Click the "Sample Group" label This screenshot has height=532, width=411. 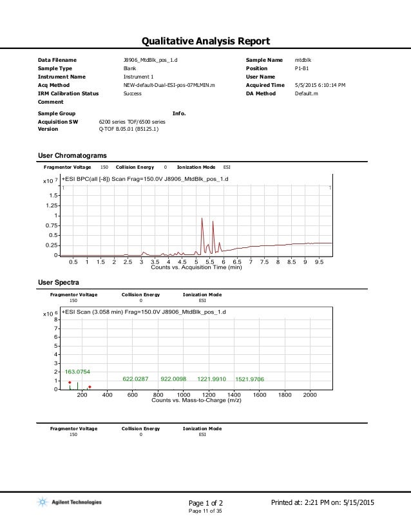[x=56, y=113]
